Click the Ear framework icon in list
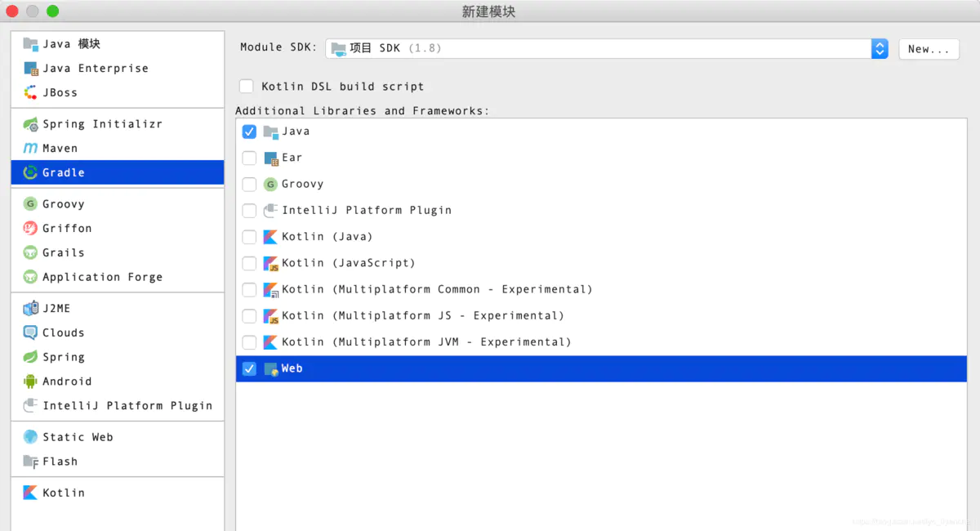Viewport: 980px width, 531px height. (x=271, y=158)
